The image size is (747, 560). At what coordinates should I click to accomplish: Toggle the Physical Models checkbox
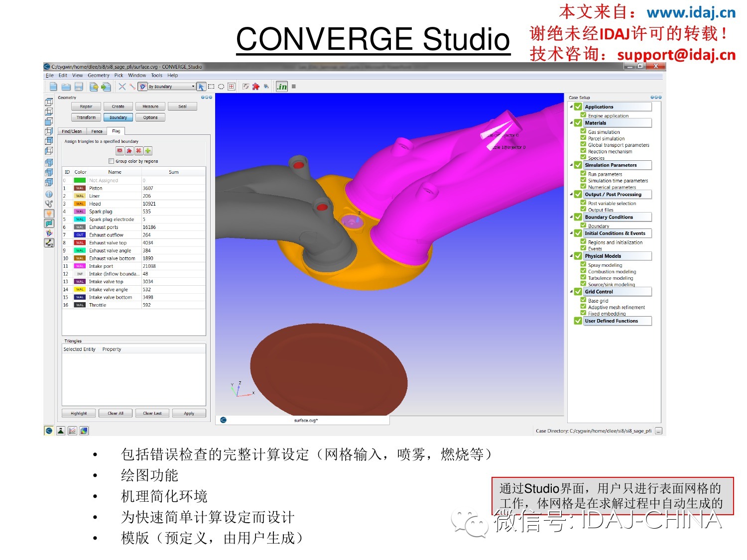tap(578, 256)
